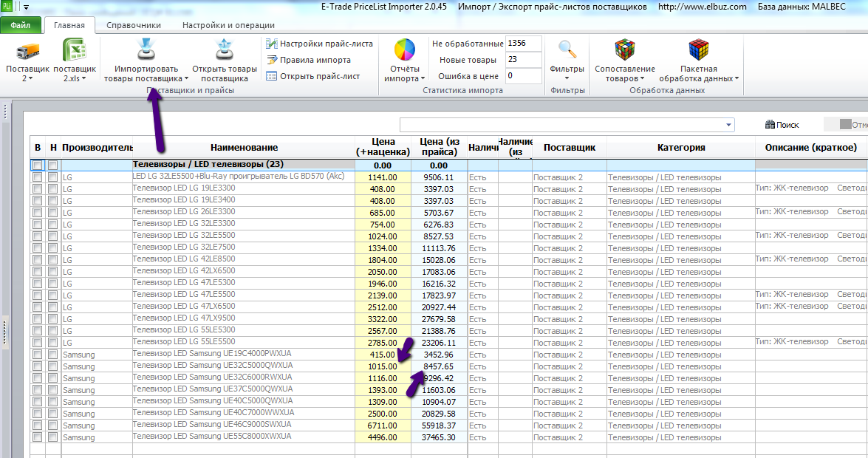The width and height of the screenshot is (868, 458).
Task: Open Правила импорта
Action: click(x=308, y=60)
